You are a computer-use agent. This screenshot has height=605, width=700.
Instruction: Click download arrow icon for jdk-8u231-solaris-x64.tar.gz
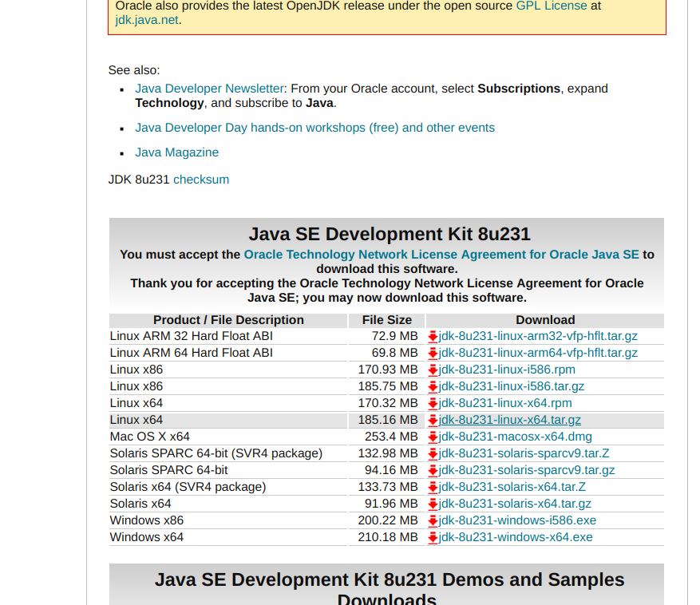coord(433,504)
